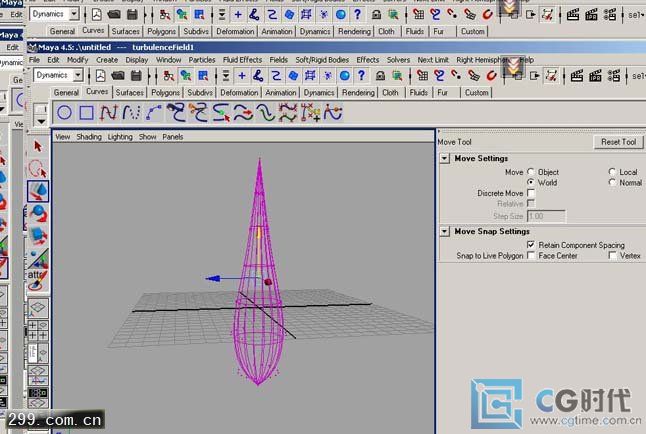Click the curve editing tool shelf icon

tap(333, 113)
